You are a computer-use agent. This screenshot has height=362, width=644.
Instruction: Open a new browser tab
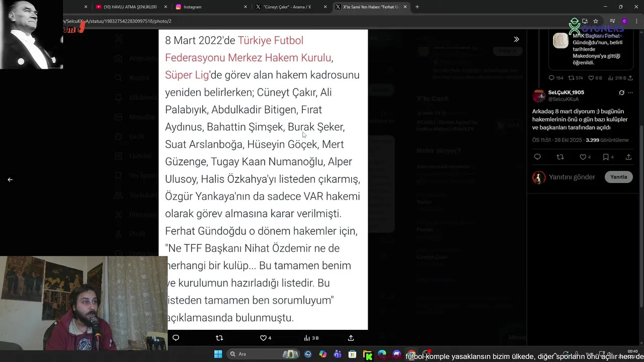[417, 7]
